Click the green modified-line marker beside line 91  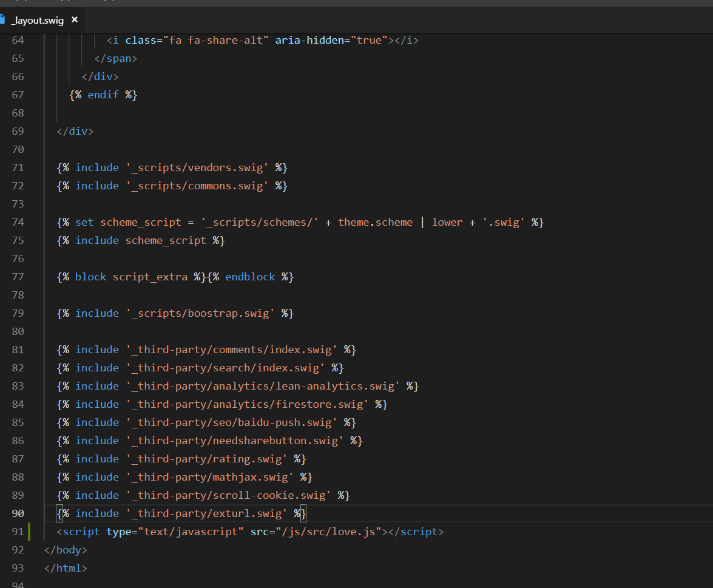29,532
